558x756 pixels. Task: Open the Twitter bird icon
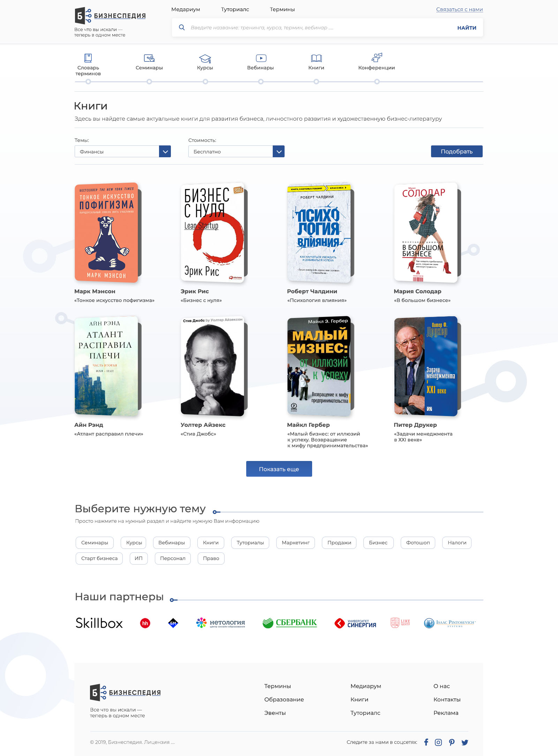coord(465,742)
